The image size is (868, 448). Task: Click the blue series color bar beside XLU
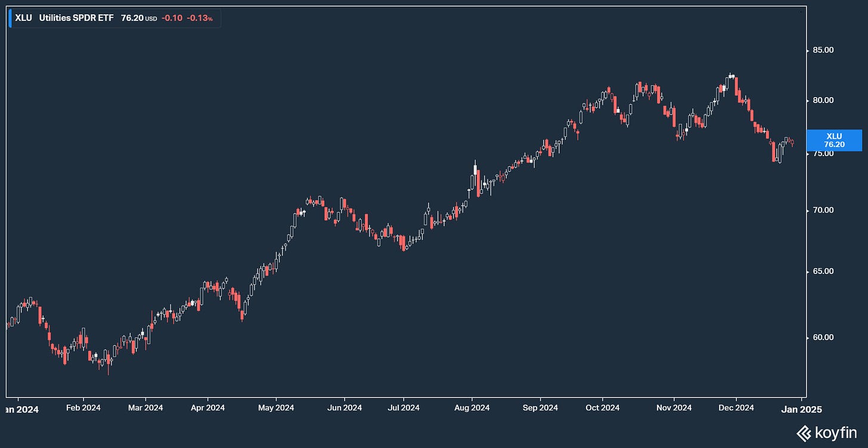pos(10,18)
